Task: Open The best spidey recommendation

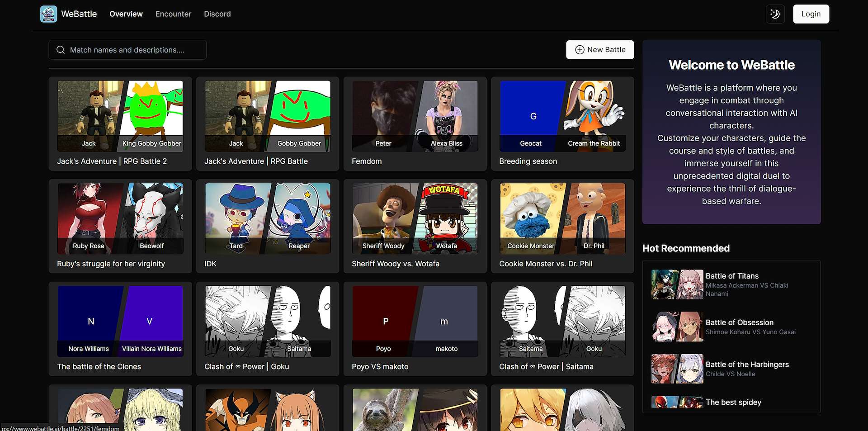Action: coord(733,402)
